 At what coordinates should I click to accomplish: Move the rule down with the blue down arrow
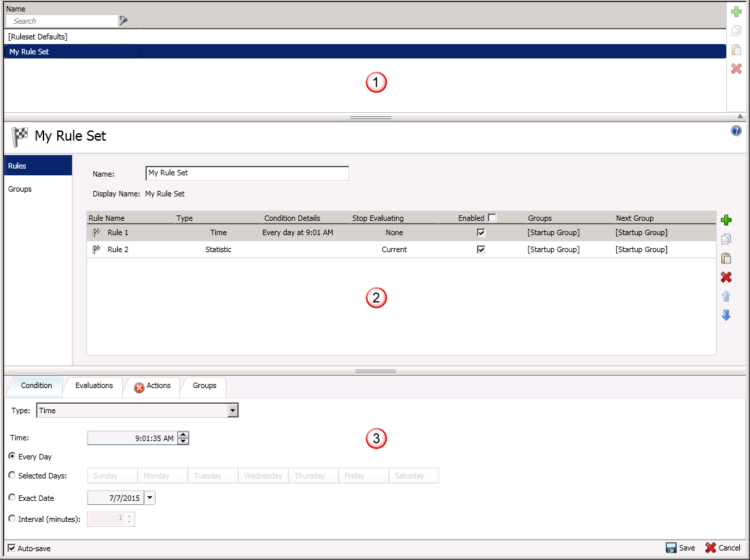[726, 315]
